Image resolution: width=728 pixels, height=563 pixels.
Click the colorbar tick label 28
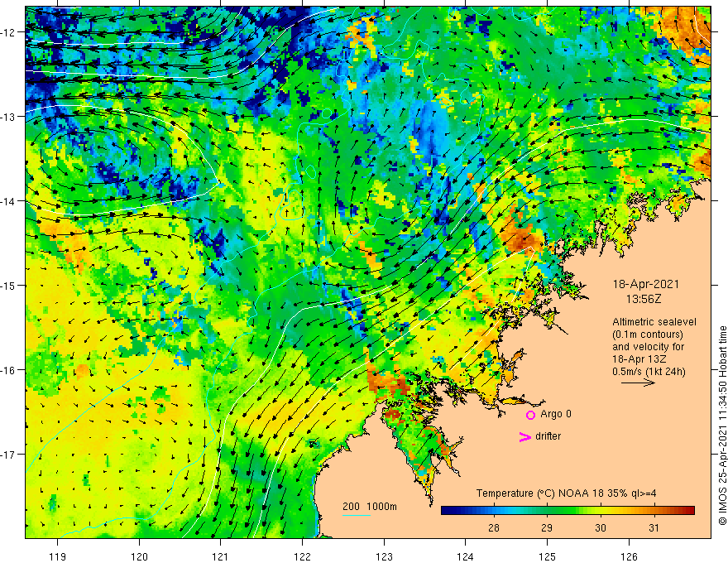pos(494,527)
